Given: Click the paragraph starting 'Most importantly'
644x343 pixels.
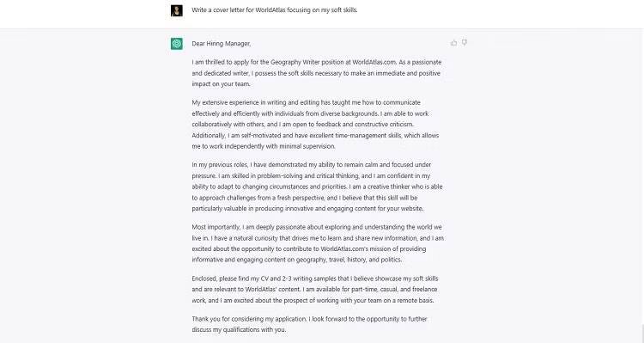Looking at the screenshot, I should [x=318, y=243].
